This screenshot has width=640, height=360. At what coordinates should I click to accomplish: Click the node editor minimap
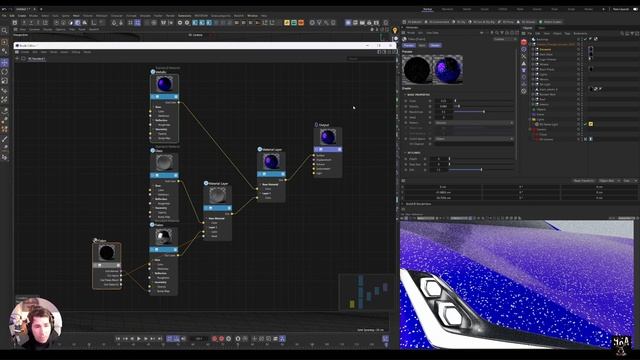(366, 292)
